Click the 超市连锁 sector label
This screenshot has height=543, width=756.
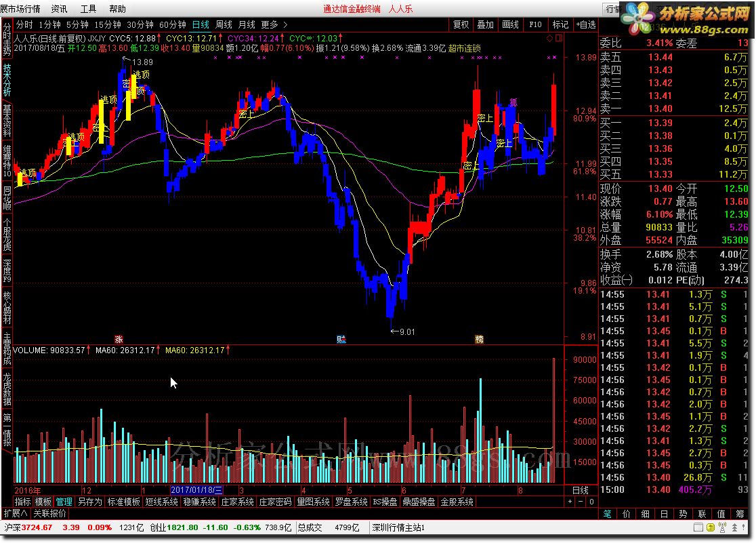pos(464,48)
